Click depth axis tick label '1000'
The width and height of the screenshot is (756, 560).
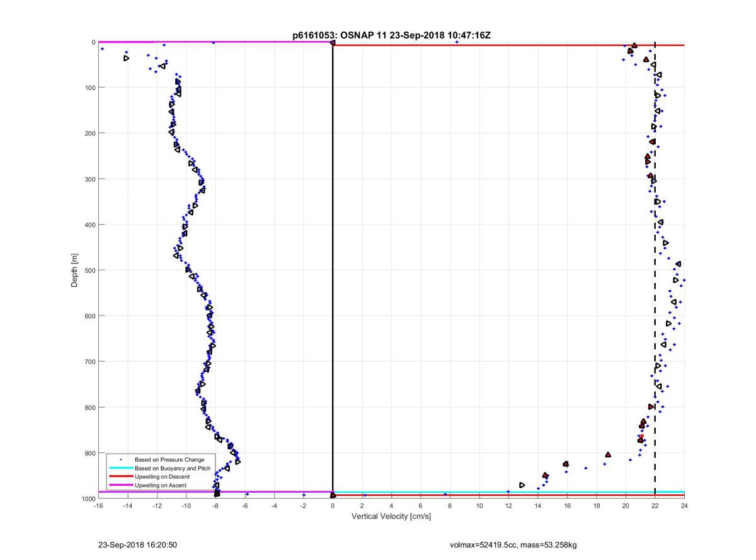point(88,499)
